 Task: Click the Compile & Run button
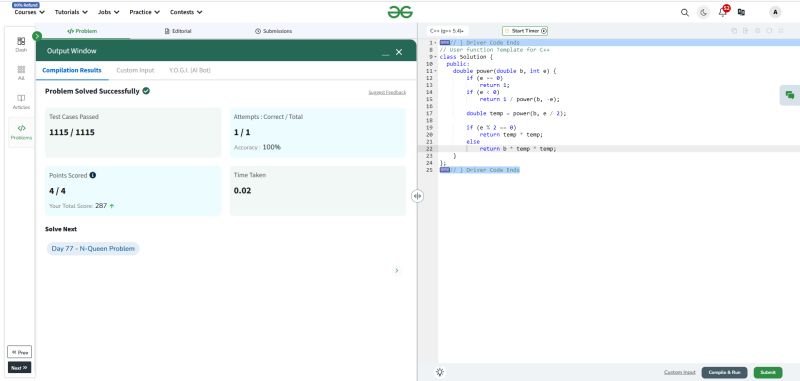pyautogui.click(x=724, y=372)
